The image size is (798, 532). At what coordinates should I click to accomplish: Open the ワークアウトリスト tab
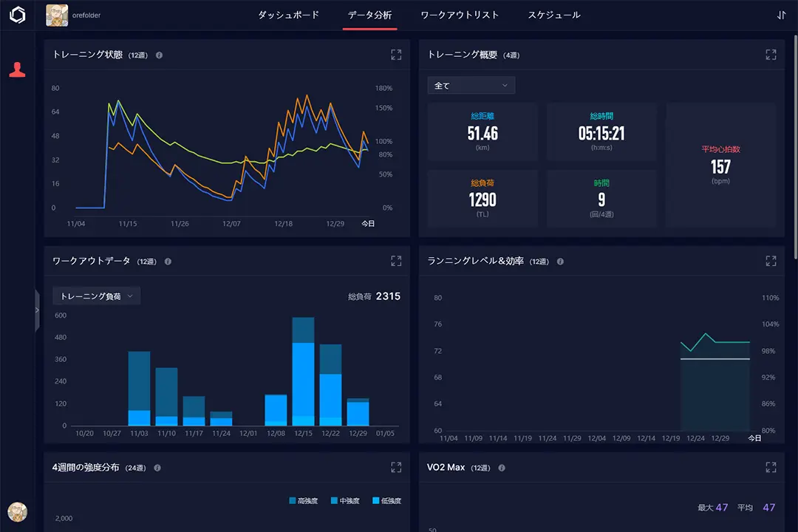coord(460,15)
